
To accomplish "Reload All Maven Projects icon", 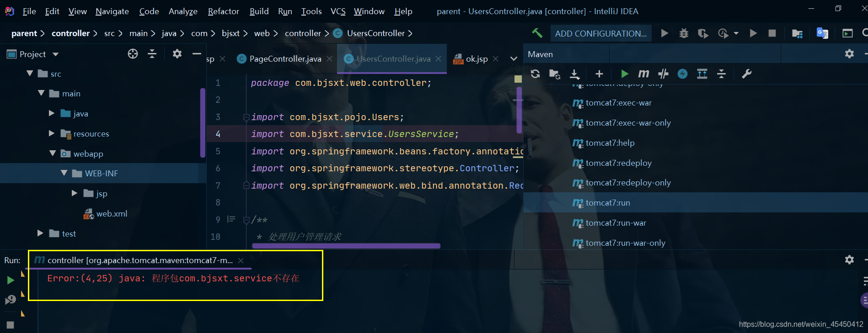I will coord(535,74).
